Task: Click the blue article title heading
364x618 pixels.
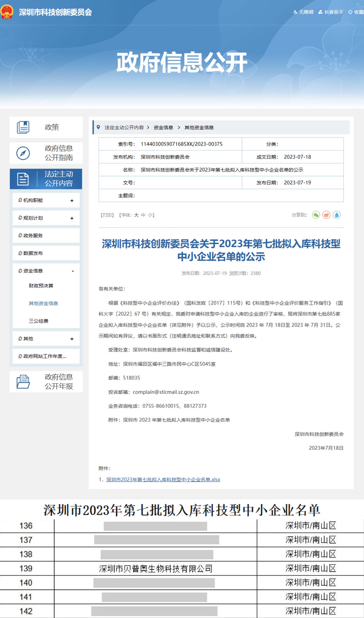Action: tap(221, 250)
